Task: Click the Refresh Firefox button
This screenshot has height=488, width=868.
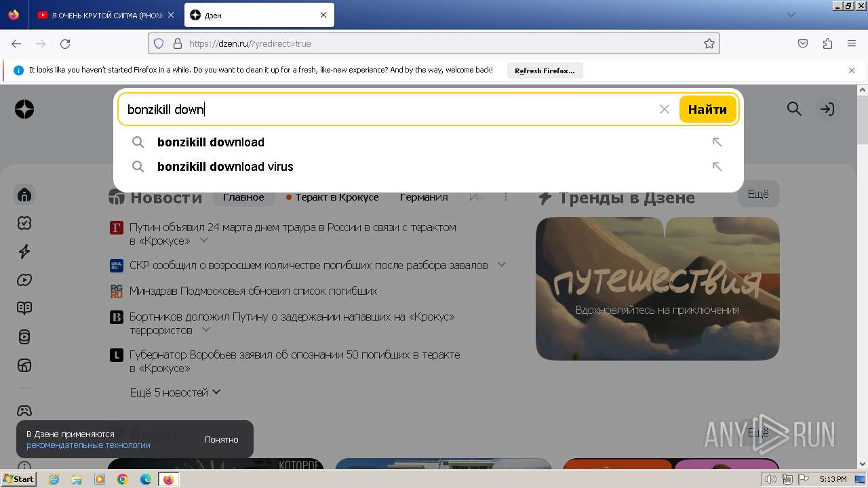Action: [x=545, y=70]
